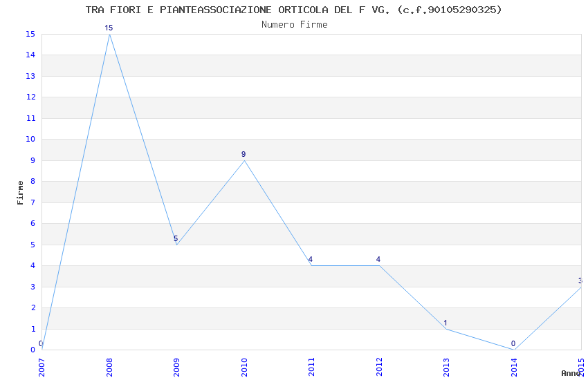This screenshot has width=588, height=380.
Task: Click the y-axis tick label 5
Action: (x=33, y=245)
